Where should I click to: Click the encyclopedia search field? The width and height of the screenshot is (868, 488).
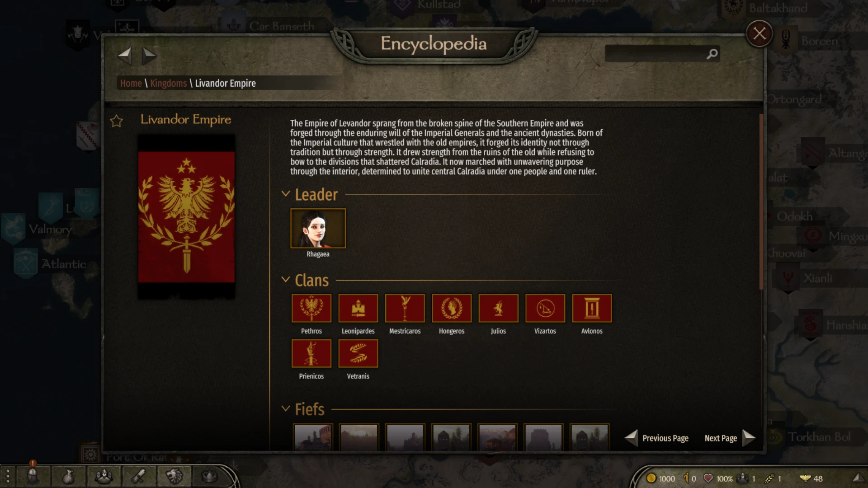click(656, 54)
